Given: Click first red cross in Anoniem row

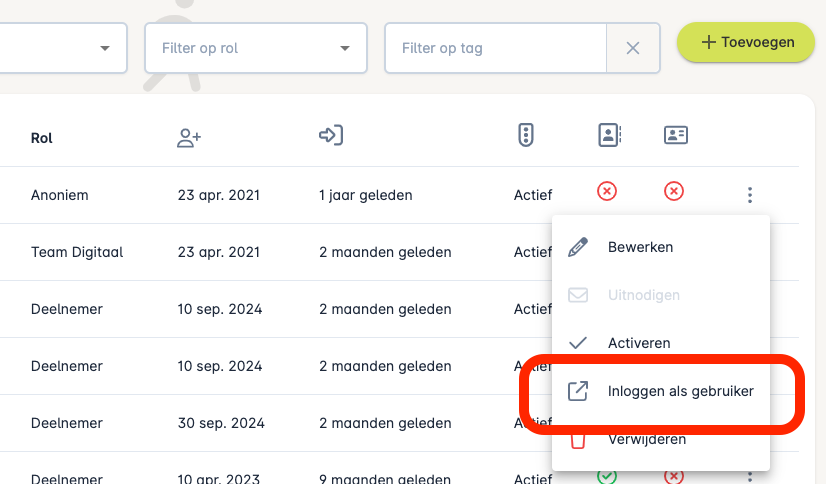Looking at the screenshot, I should [606, 191].
